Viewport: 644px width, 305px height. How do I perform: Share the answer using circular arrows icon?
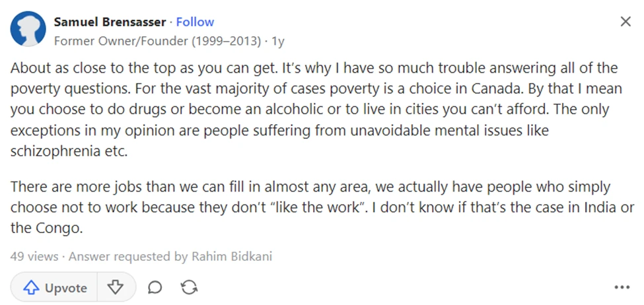click(x=189, y=287)
